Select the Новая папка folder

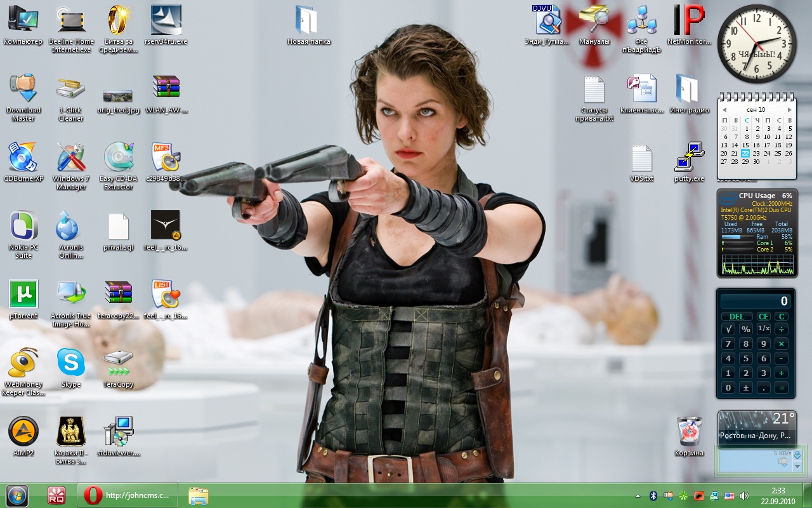pyautogui.click(x=309, y=25)
